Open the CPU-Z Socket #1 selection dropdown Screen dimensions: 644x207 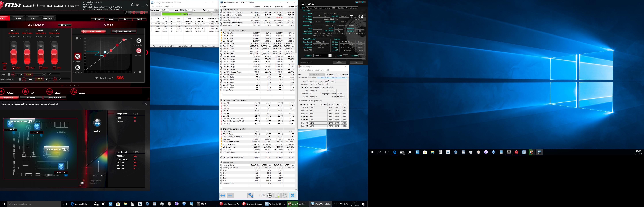click(330, 56)
